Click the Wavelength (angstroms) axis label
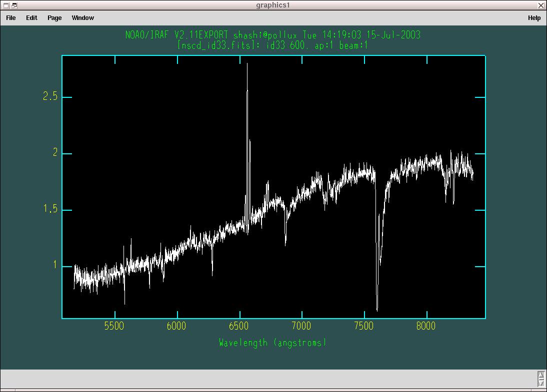Image resolution: width=547 pixels, height=392 pixels. tap(273, 343)
